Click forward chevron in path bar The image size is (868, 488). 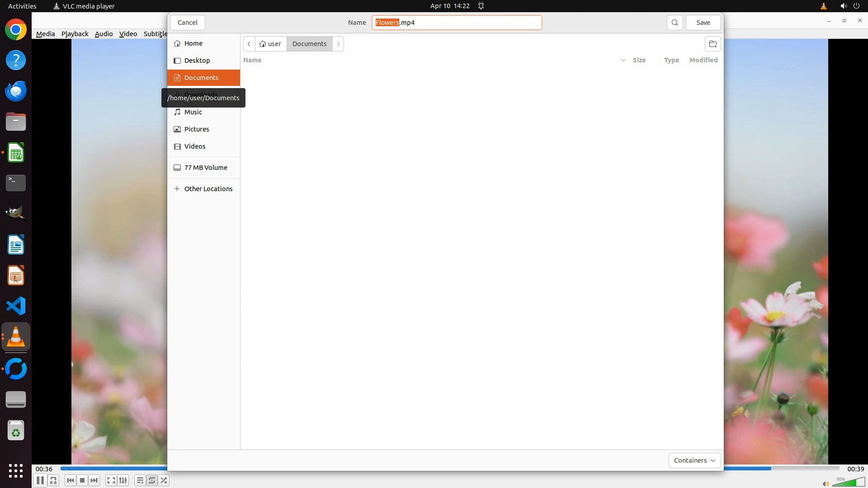[x=338, y=44]
